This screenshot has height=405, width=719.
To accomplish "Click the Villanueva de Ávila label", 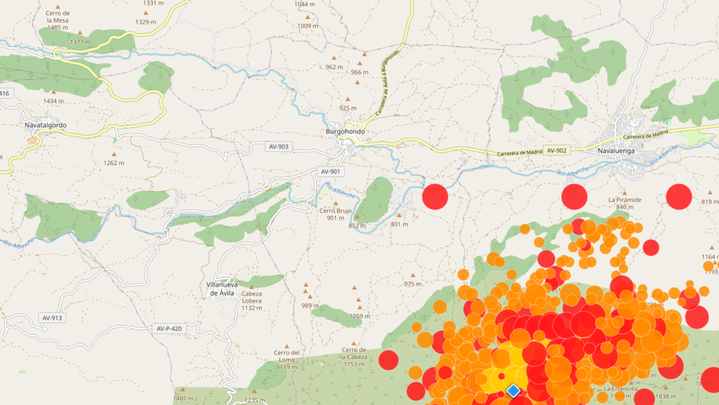I will [222, 289].
